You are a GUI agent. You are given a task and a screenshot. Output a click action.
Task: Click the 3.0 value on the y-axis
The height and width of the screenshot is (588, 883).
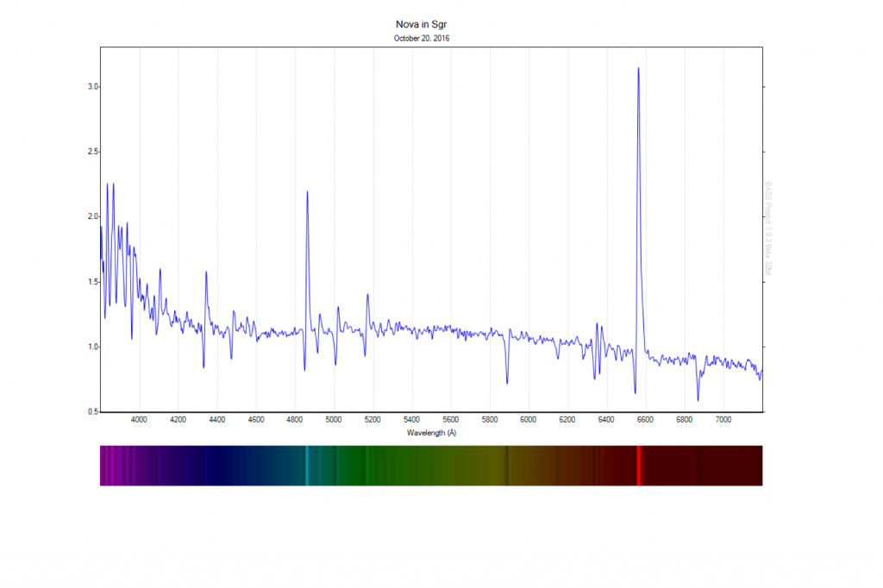click(x=92, y=87)
